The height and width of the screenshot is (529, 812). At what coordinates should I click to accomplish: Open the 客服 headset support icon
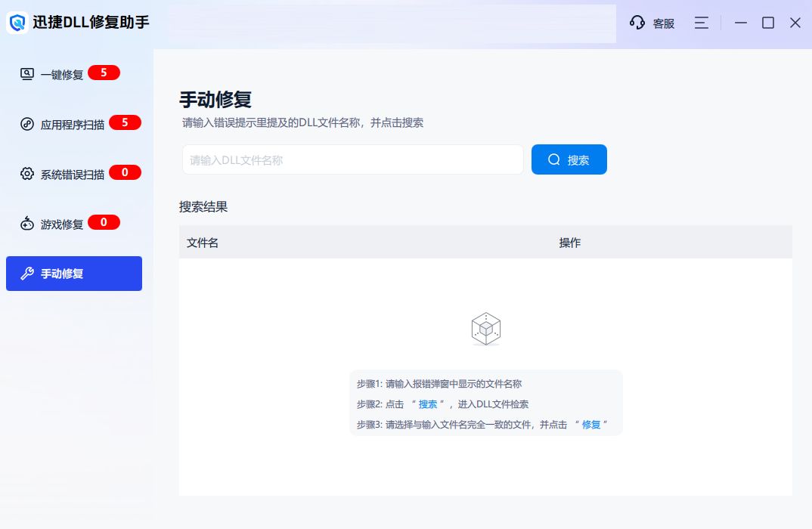coord(637,23)
